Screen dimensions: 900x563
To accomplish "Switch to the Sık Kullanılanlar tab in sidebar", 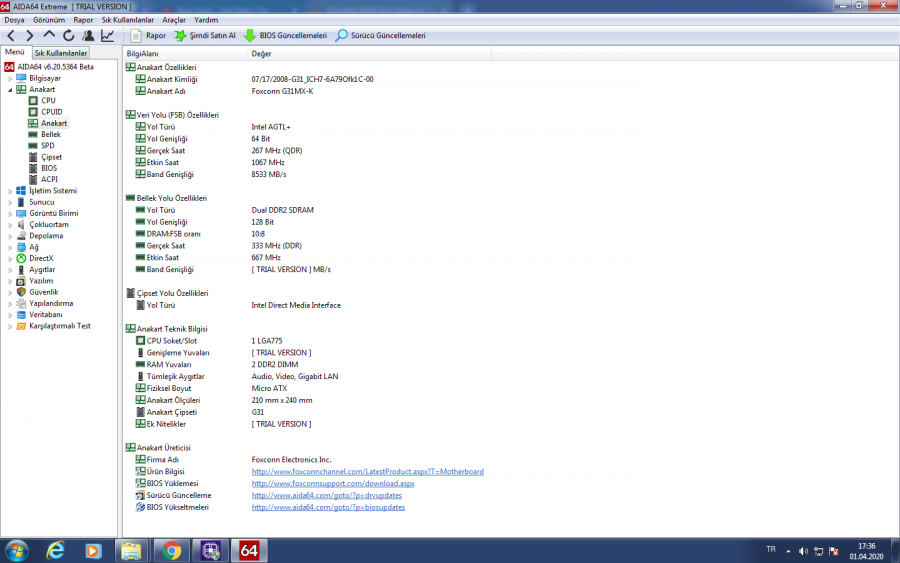I will point(61,53).
